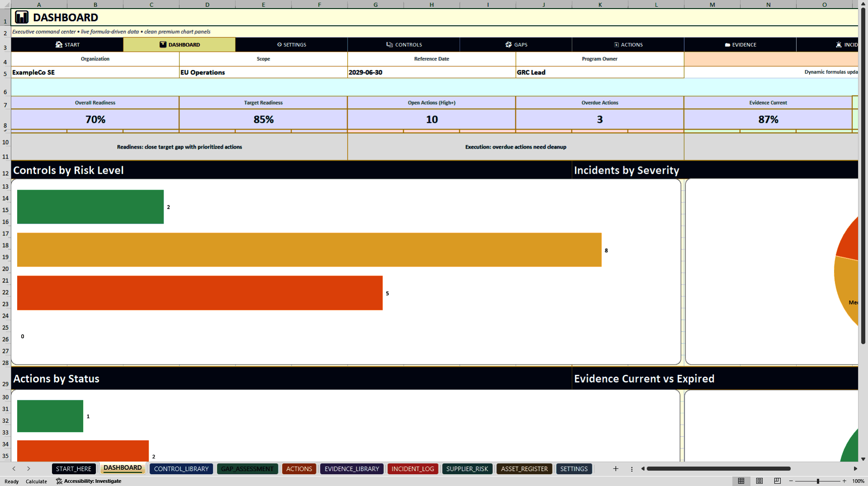Click the horizontal scrollbar thumb
Image resolution: width=868 pixels, height=486 pixels.
(719, 469)
